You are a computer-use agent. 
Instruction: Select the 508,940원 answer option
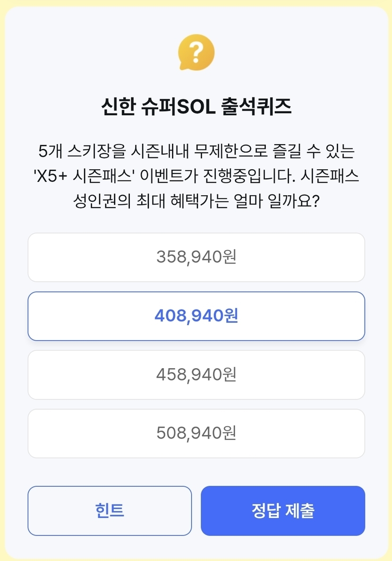click(196, 433)
